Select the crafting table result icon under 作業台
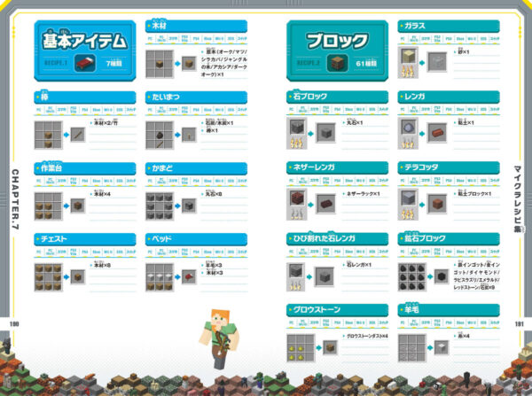The height and width of the screenshot is (396, 532). coord(78,206)
